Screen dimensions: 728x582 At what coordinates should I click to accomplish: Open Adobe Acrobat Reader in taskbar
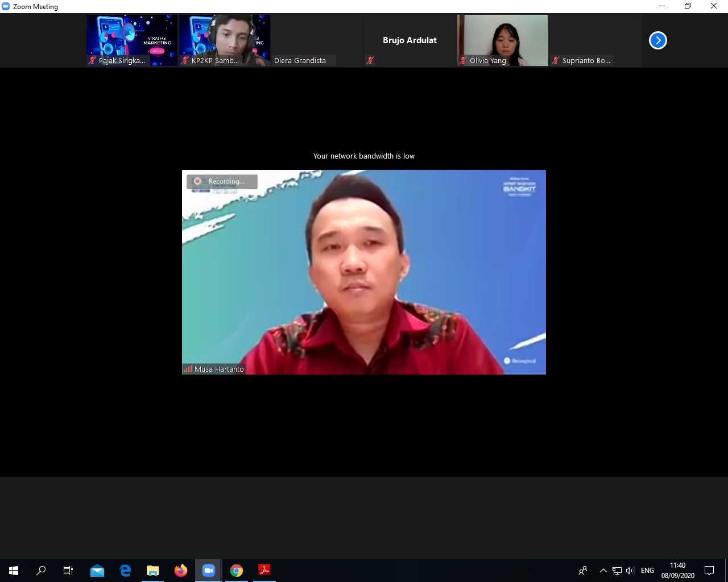click(264, 570)
